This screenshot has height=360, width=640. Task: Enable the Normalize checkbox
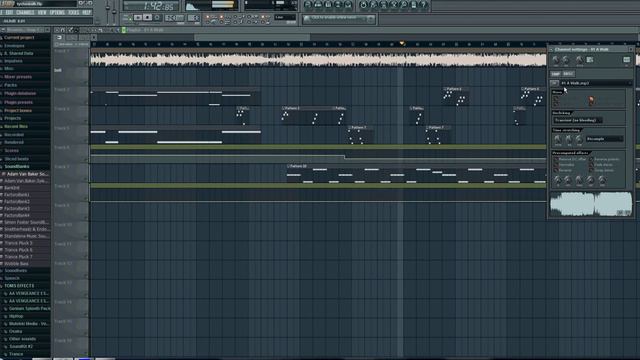coord(556,164)
